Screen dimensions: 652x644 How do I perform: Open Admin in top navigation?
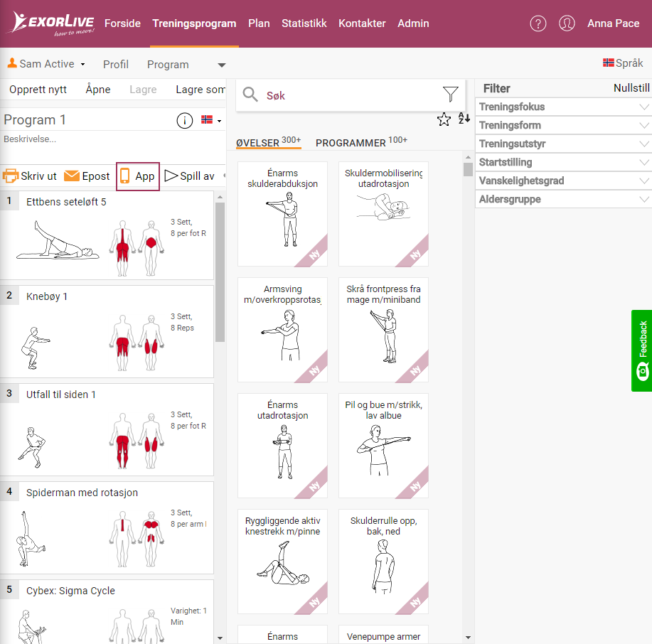pyautogui.click(x=413, y=23)
